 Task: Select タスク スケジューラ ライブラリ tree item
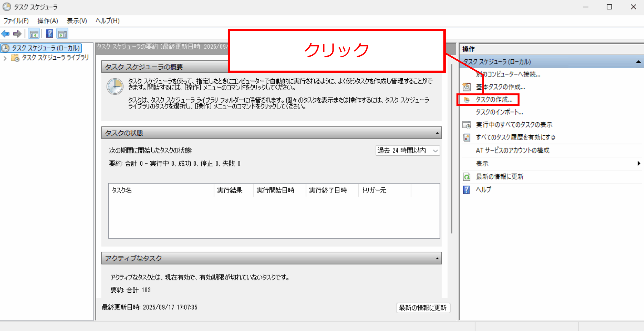[x=55, y=58]
